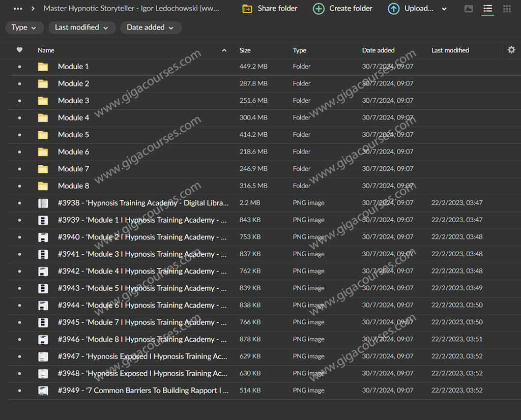The width and height of the screenshot is (521, 420).
Task: Click the Share folder button
Action: coord(270,9)
